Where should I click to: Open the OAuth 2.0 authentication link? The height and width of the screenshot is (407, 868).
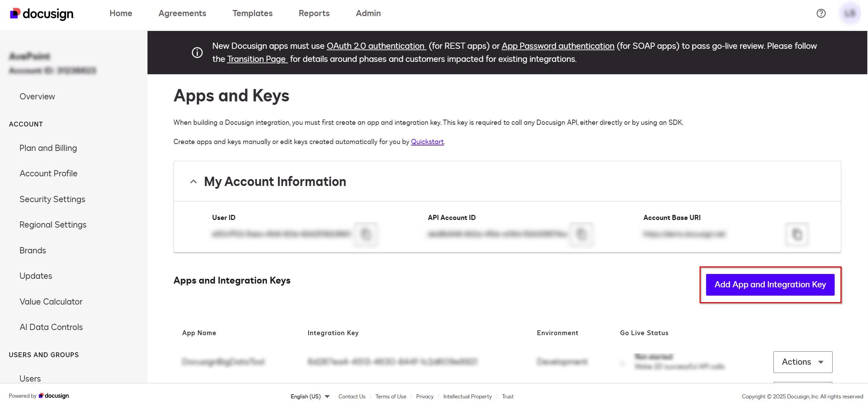pos(375,46)
